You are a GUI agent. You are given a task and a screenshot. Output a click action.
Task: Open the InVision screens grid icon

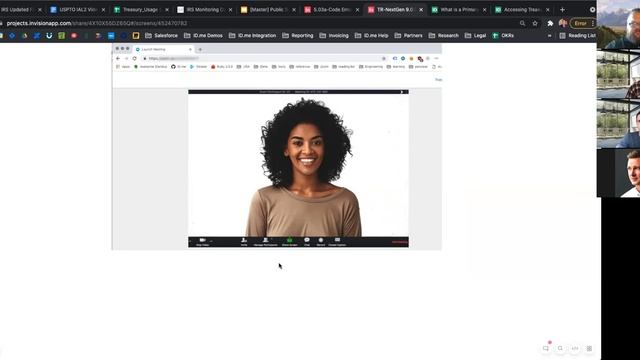[589, 348]
